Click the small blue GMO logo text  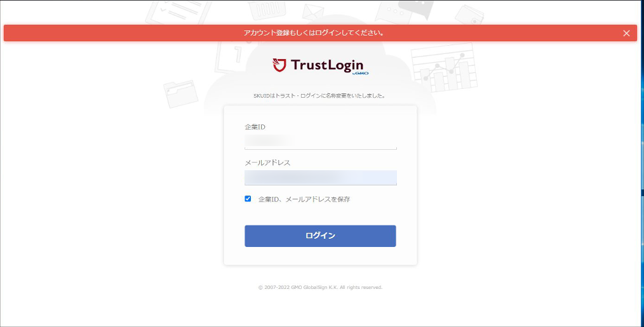[360, 73]
